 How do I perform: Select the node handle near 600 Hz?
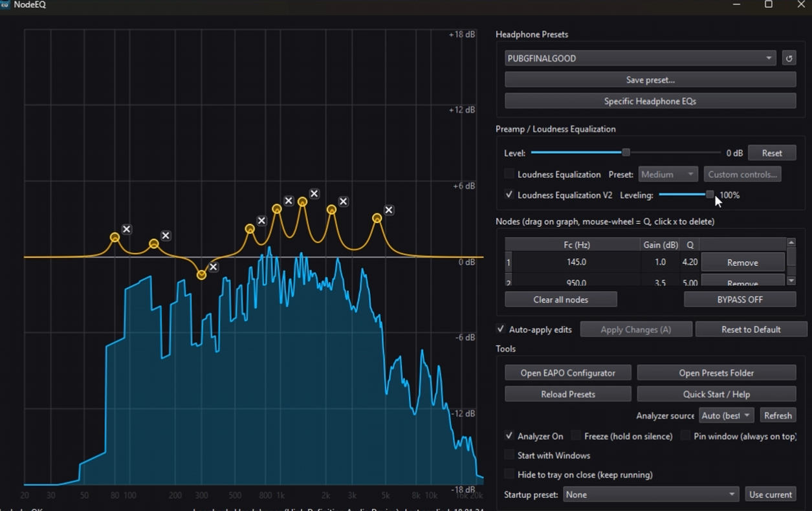coord(250,228)
